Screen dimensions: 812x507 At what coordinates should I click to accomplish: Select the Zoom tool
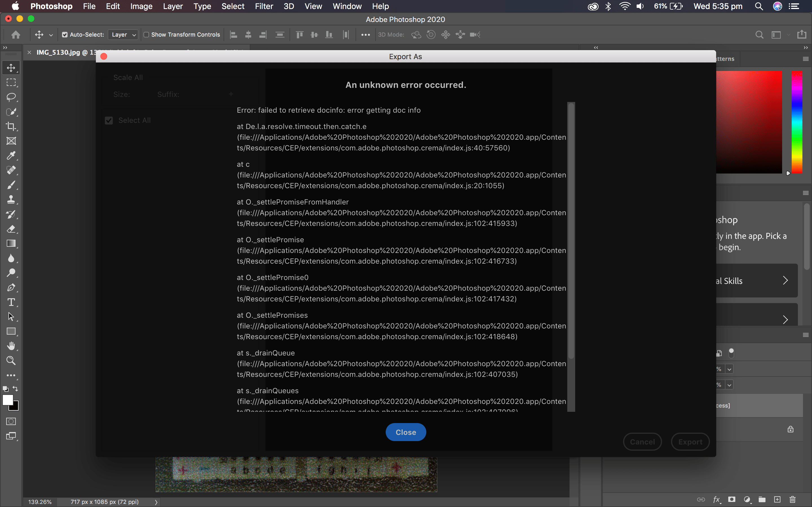[x=11, y=361]
